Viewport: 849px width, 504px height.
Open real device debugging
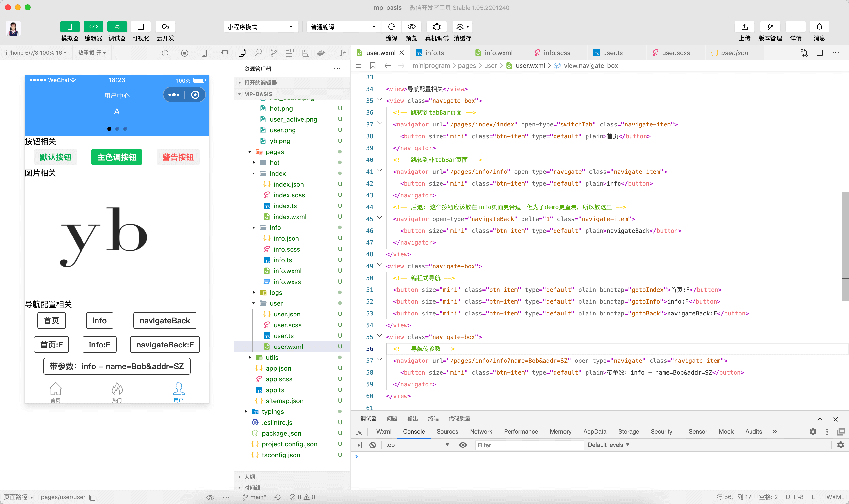click(437, 27)
